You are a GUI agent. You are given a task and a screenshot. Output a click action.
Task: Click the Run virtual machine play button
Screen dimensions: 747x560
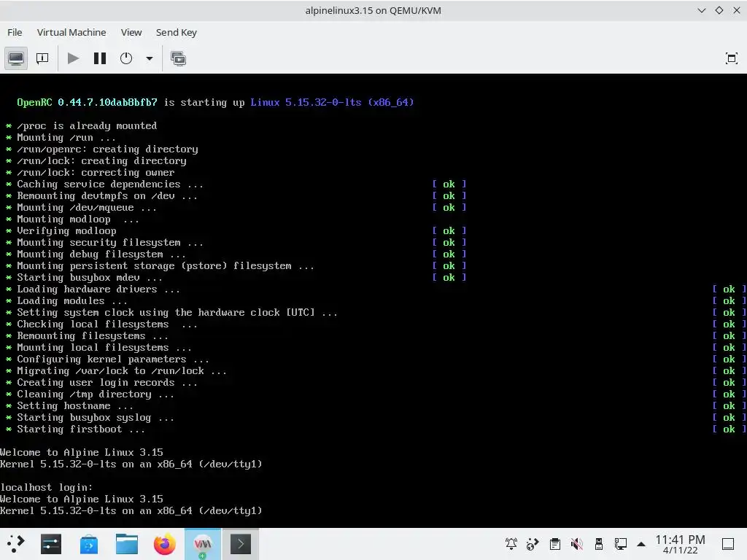(73, 58)
